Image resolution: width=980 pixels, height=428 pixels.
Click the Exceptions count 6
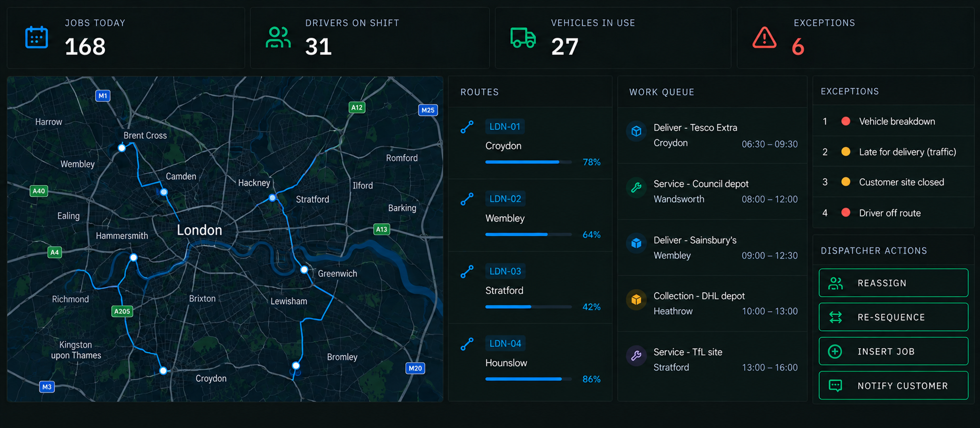click(x=798, y=47)
